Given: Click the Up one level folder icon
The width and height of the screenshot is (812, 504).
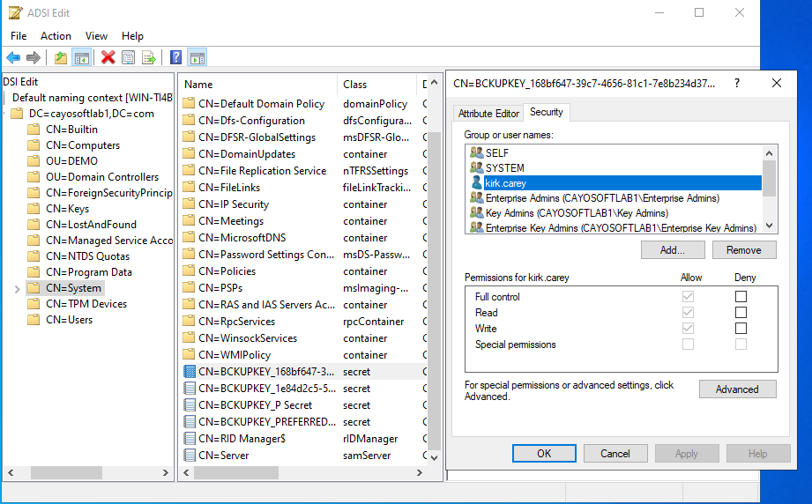Looking at the screenshot, I should click(60, 58).
